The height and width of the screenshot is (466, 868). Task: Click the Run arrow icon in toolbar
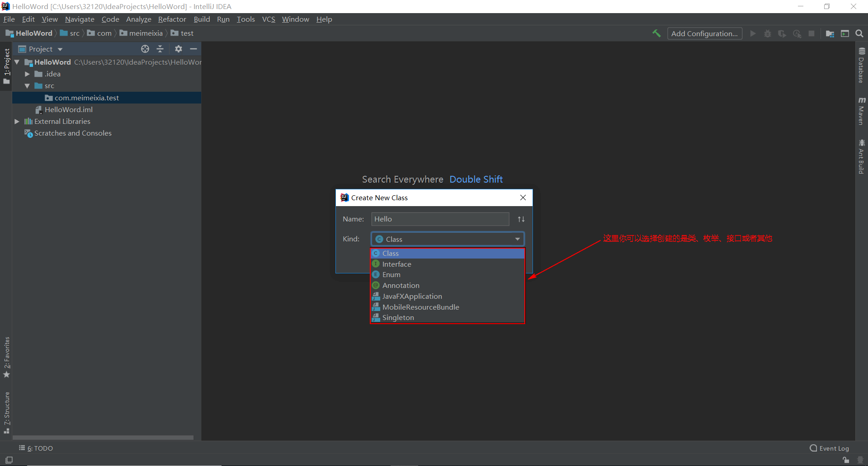point(753,33)
